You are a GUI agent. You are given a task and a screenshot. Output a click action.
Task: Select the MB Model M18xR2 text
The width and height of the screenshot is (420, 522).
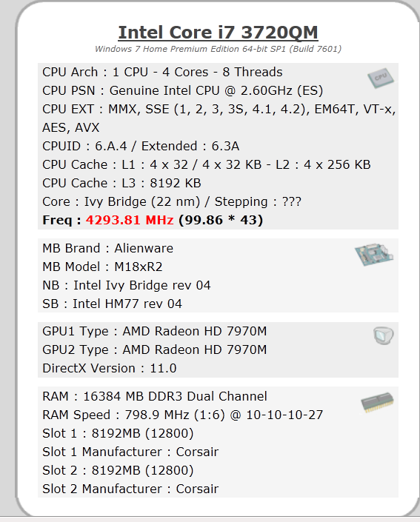point(102,267)
